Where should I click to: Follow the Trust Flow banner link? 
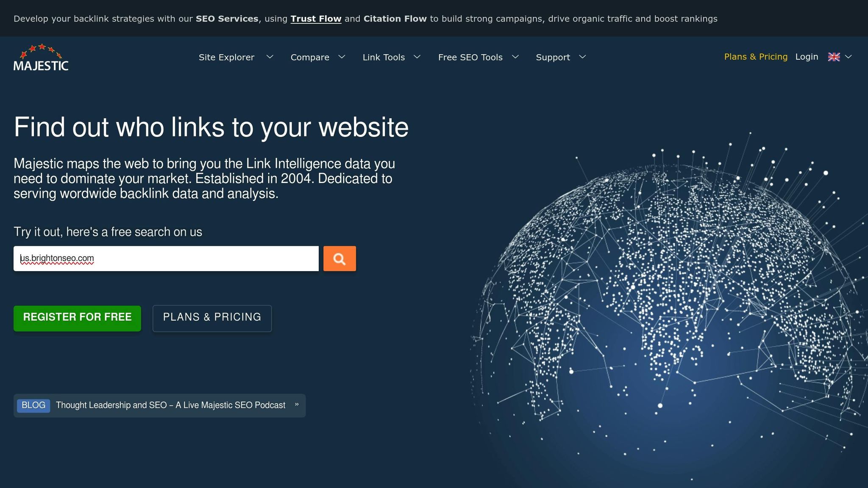point(316,19)
